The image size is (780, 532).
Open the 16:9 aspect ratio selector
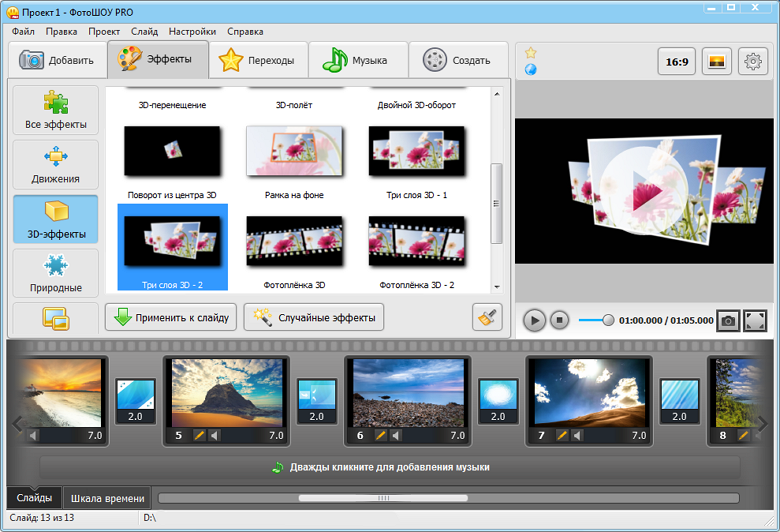point(677,62)
